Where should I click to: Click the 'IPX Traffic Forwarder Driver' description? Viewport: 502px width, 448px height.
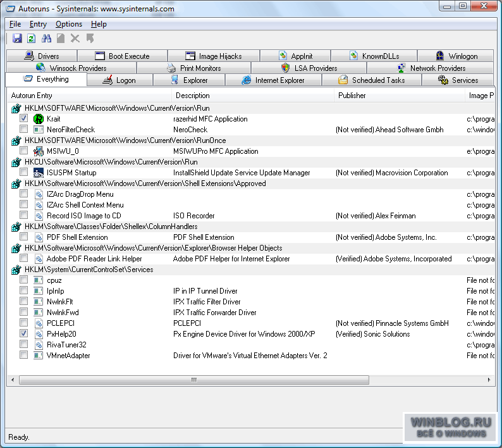click(214, 313)
